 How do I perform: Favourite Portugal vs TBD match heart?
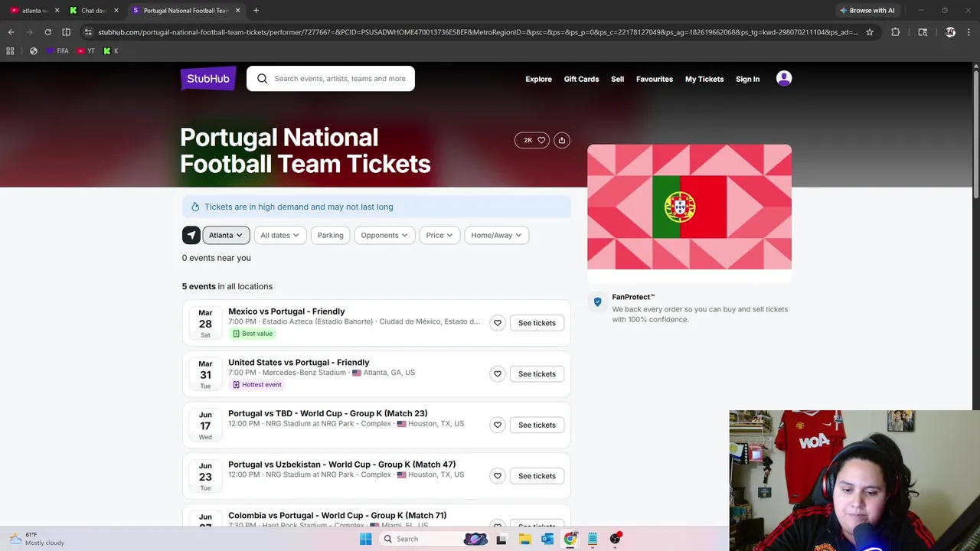click(498, 425)
